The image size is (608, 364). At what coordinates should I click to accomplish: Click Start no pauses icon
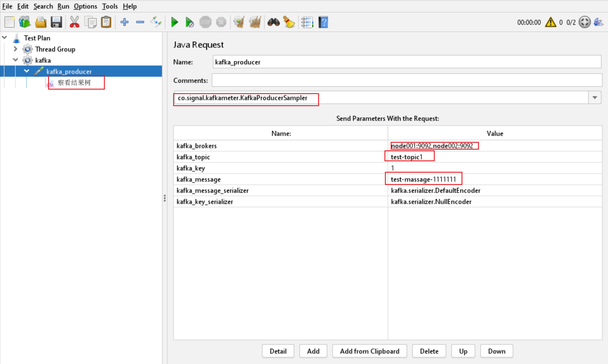(190, 22)
